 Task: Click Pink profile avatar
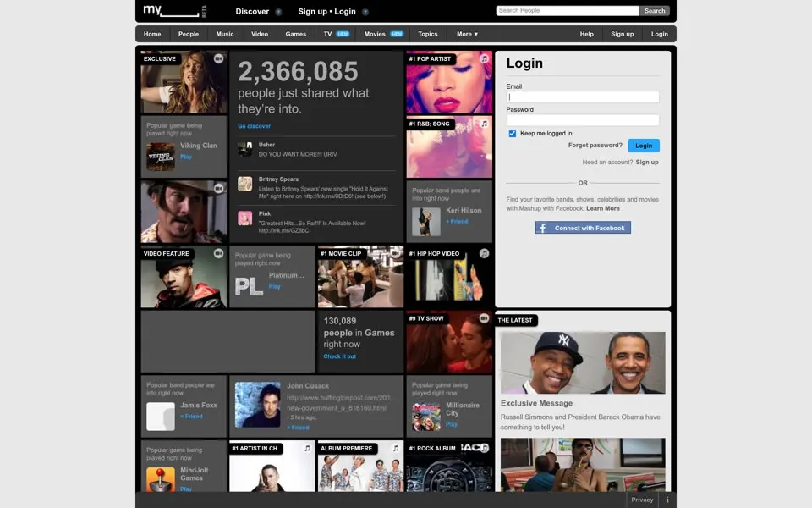245,218
